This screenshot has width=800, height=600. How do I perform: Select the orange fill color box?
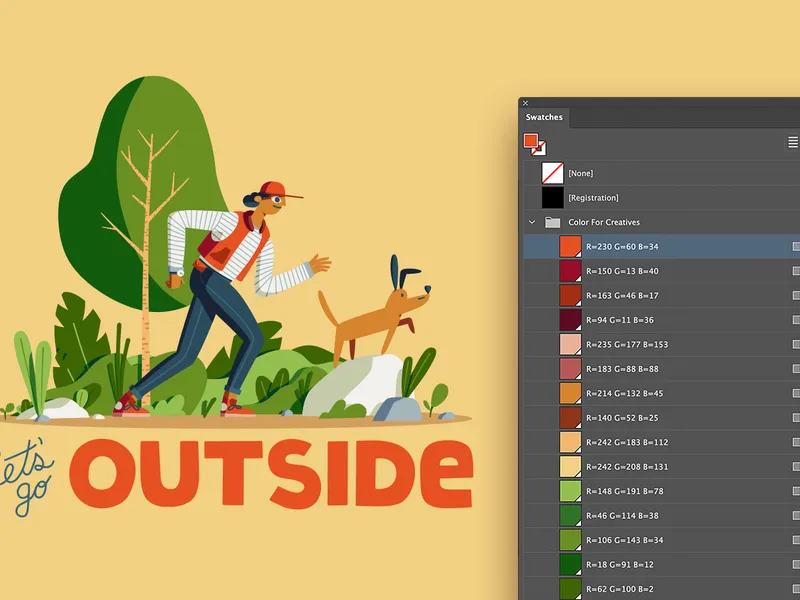click(531, 140)
